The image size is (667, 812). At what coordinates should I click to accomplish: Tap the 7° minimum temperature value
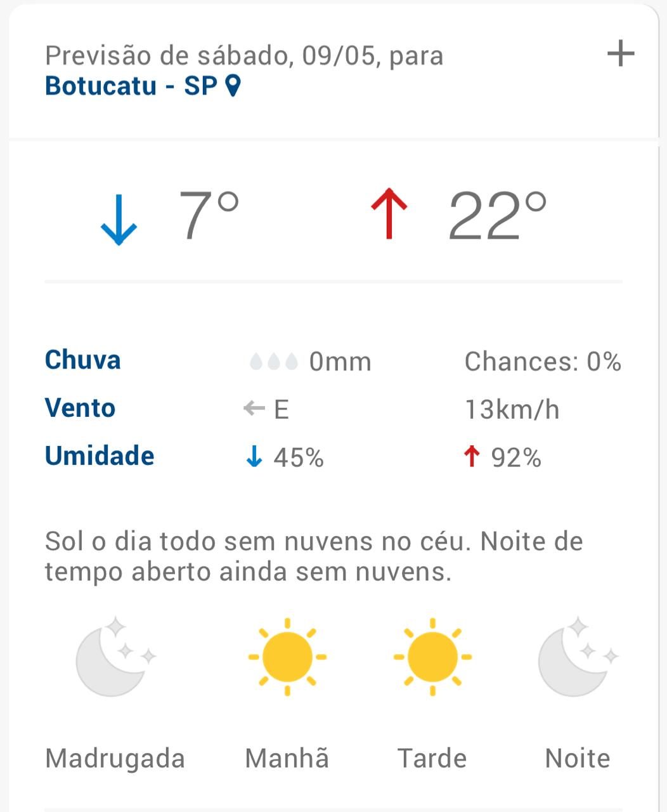(209, 215)
